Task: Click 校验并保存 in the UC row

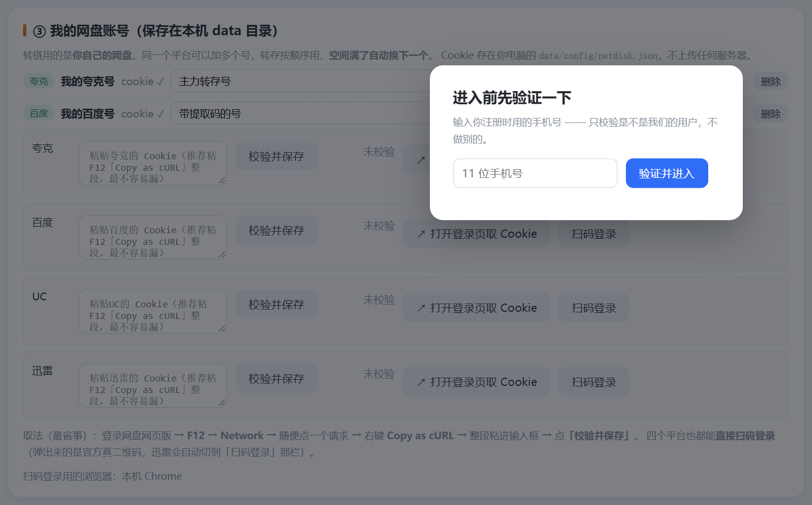Action: (x=276, y=305)
